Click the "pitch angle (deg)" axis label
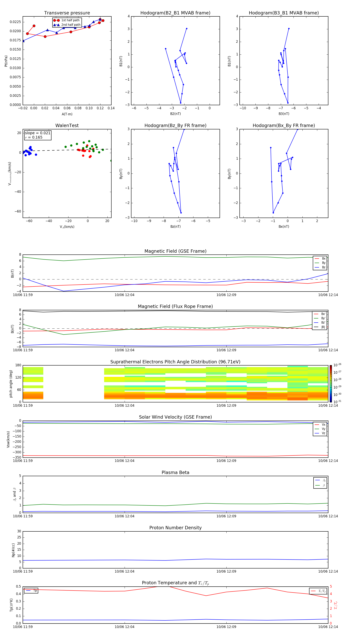The image size is (351, 644). pyautogui.click(x=11, y=384)
